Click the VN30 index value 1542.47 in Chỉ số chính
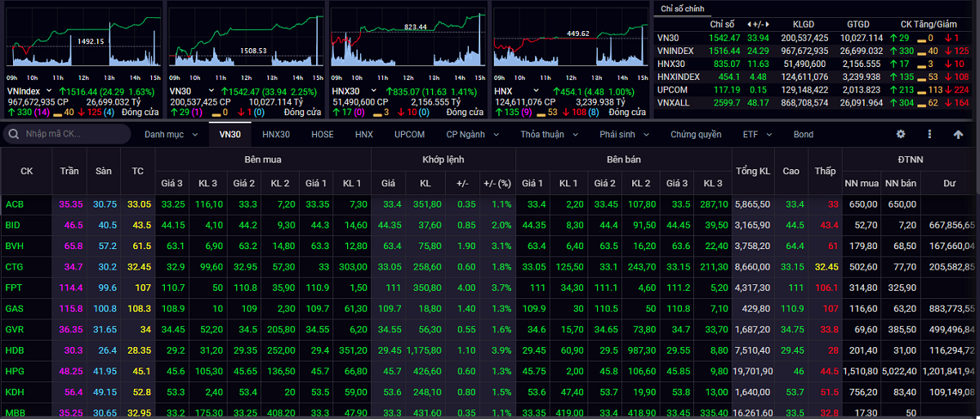Screen dimensions: 980x419 coord(724,38)
